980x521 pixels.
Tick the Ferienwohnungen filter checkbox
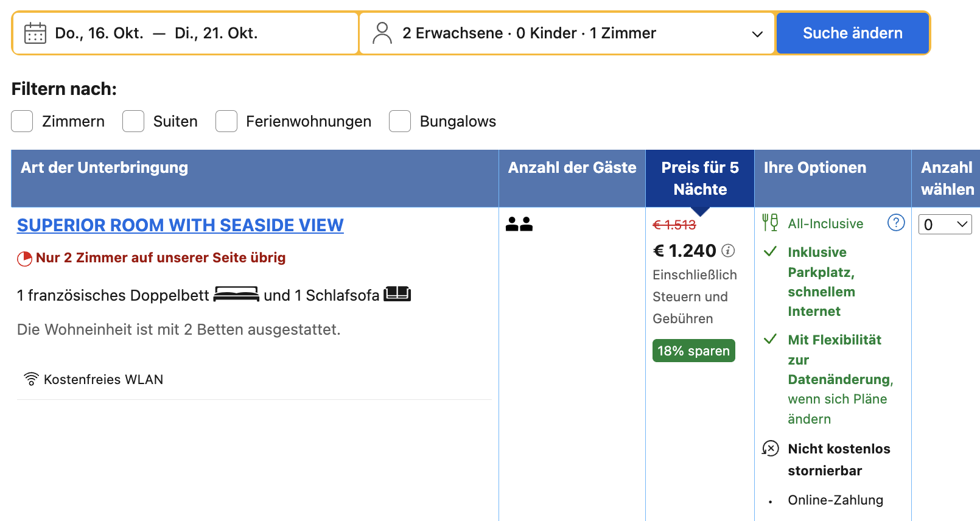226,121
